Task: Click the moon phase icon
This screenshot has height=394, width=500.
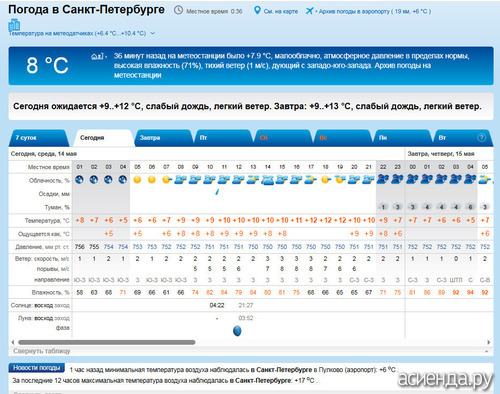Action: pyautogui.click(x=237, y=331)
